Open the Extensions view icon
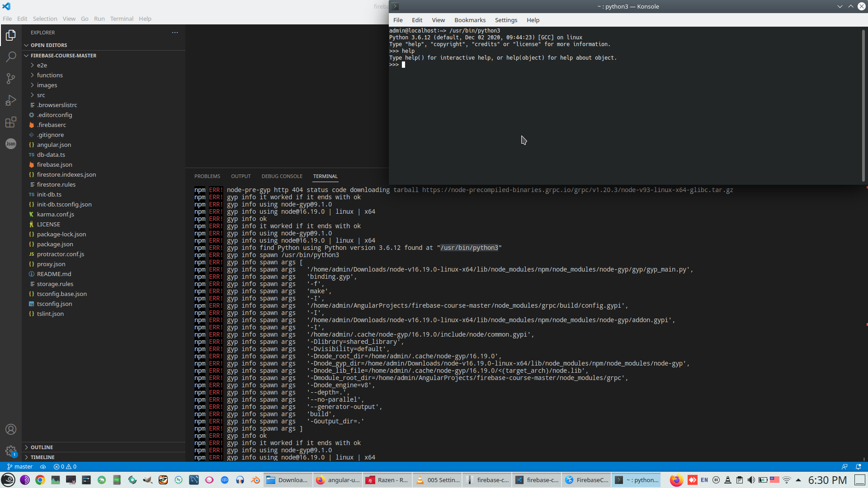Screen dimensions: 868x488 11,122
